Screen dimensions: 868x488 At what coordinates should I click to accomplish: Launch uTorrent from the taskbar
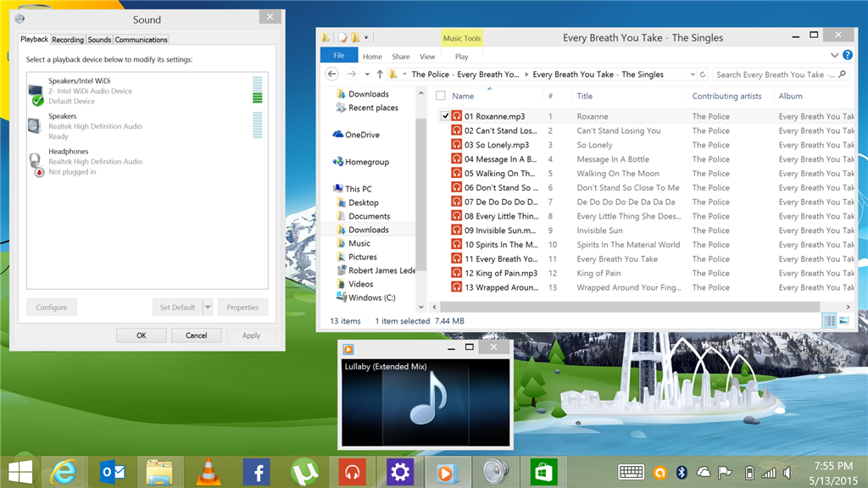coord(304,473)
